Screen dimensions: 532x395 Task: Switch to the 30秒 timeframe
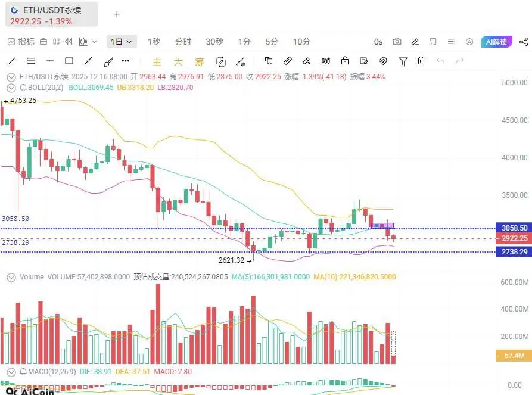click(214, 42)
